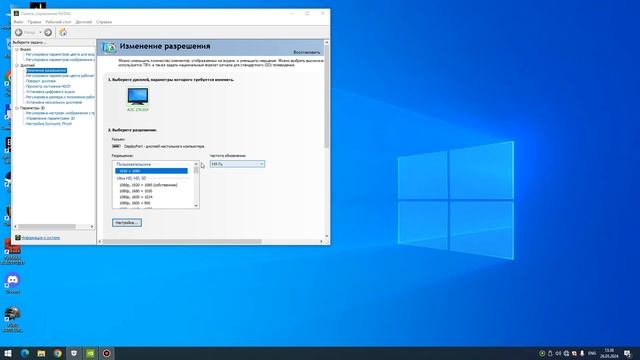Open the desktop color adjustment task under Дисплей
The width and height of the screenshot is (640, 360).
coord(60,76)
